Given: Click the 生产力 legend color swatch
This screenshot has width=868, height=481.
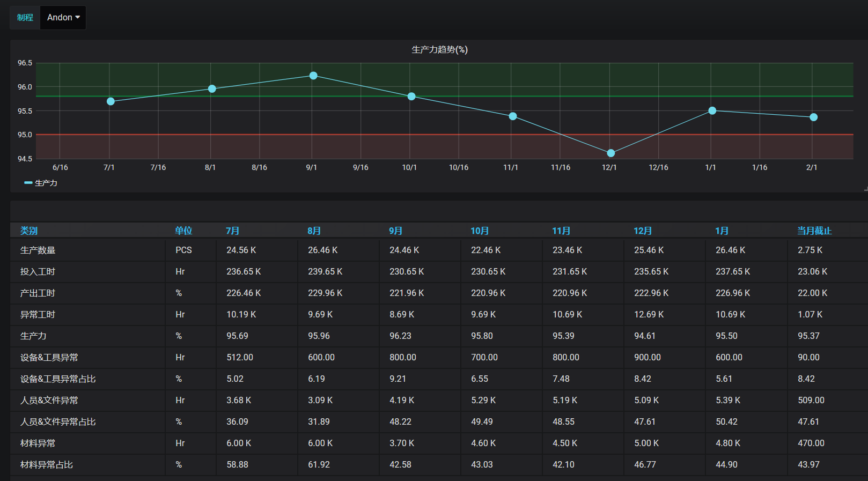Looking at the screenshot, I should coord(28,183).
